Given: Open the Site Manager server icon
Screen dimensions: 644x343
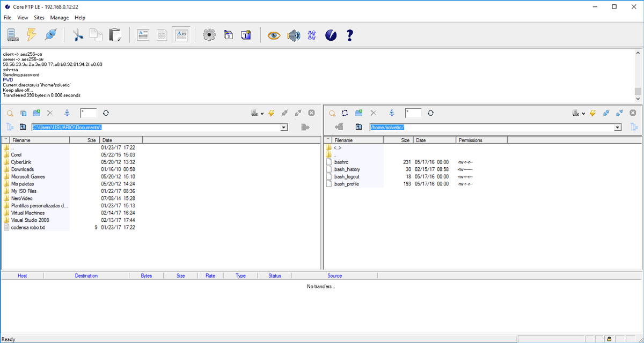Looking at the screenshot, I should pyautogui.click(x=13, y=35).
